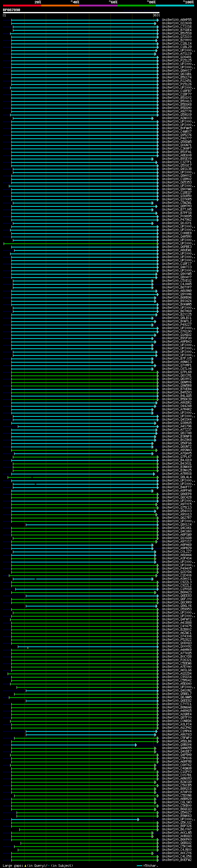Open hit UniRef100_O22608
Image resolution: width=197 pixels, height=868 pixels.
point(177,23)
